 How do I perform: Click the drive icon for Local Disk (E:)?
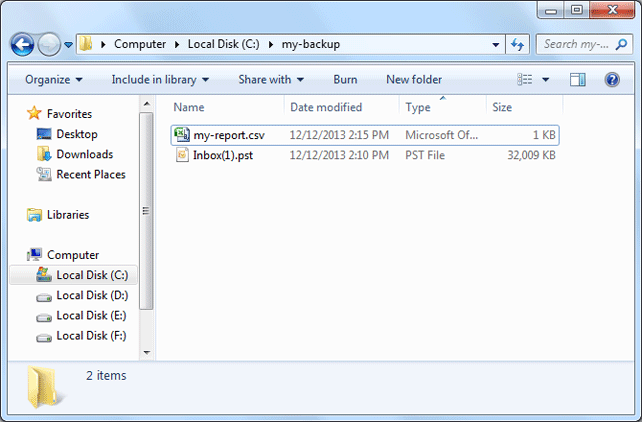click(x=44, y=318)
